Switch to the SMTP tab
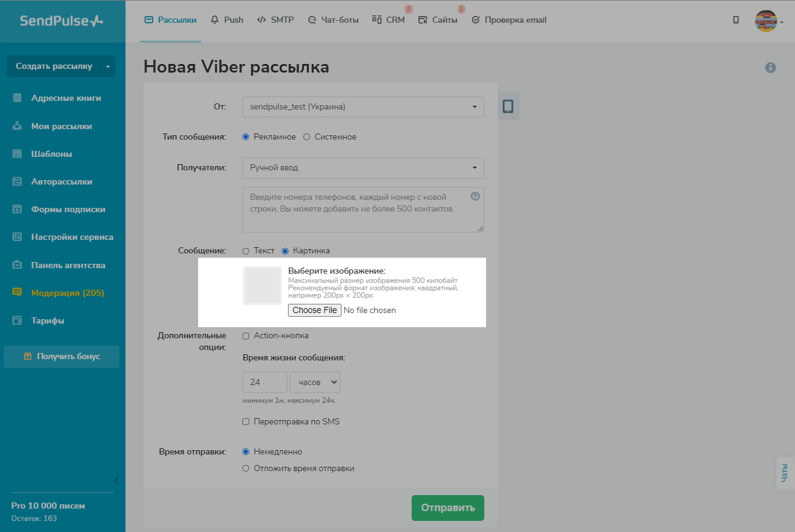The width and height of the screenshot is (795, 532). click(276, 20)
